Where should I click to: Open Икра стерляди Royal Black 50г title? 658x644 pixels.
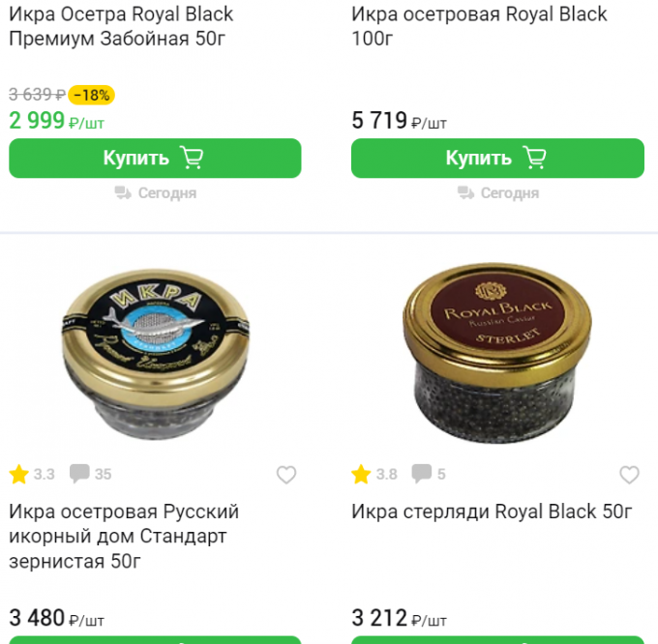pyautogui.click(x=492, y=512)
